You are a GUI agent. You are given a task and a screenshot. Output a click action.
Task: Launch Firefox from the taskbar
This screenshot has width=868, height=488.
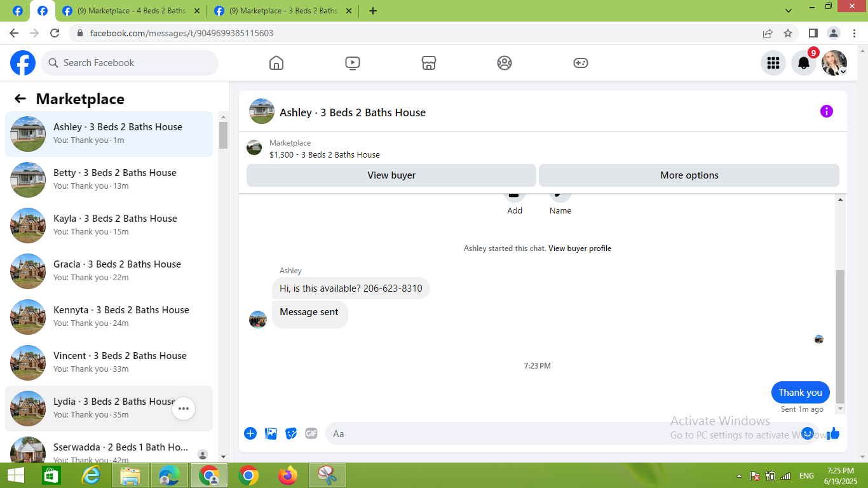click(x=288, y=475)
